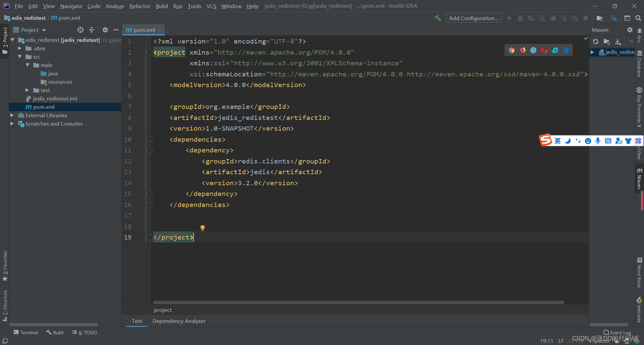Click the Translate icon in toolbar

pyautogui.click(x=613, y=18)
